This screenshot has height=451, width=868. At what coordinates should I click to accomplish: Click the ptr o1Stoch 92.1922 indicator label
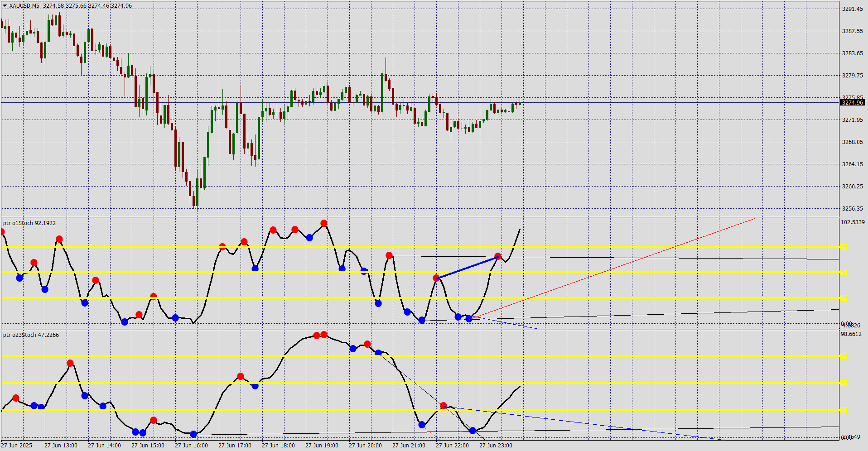coord(29,223)
